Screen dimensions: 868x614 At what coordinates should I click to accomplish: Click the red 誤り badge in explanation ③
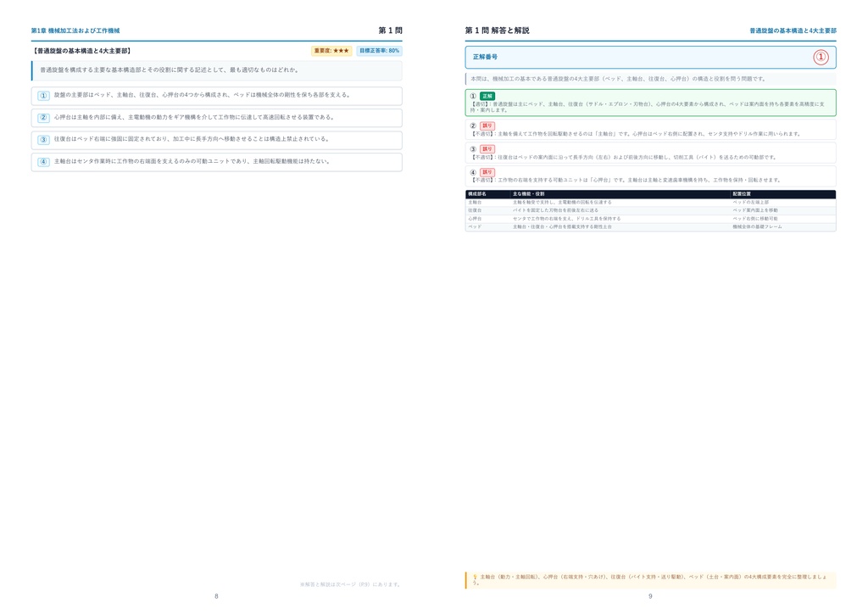click(x=487, y=149)
